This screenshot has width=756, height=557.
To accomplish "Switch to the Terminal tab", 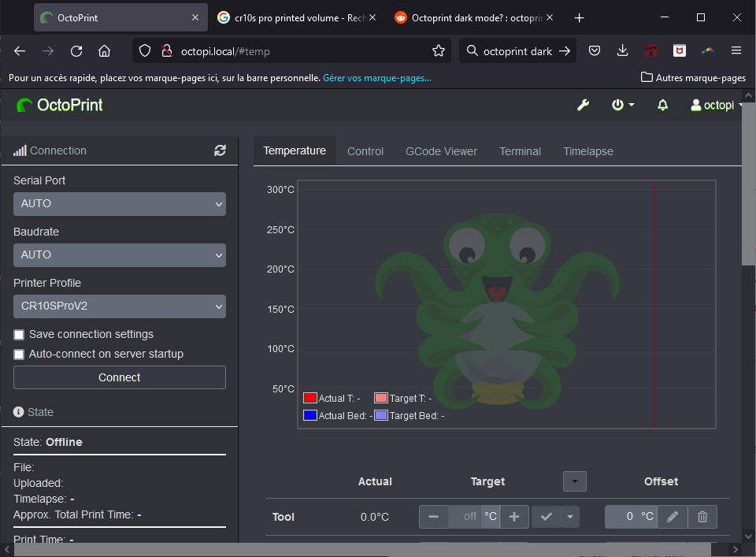I will tap(520, 151).
